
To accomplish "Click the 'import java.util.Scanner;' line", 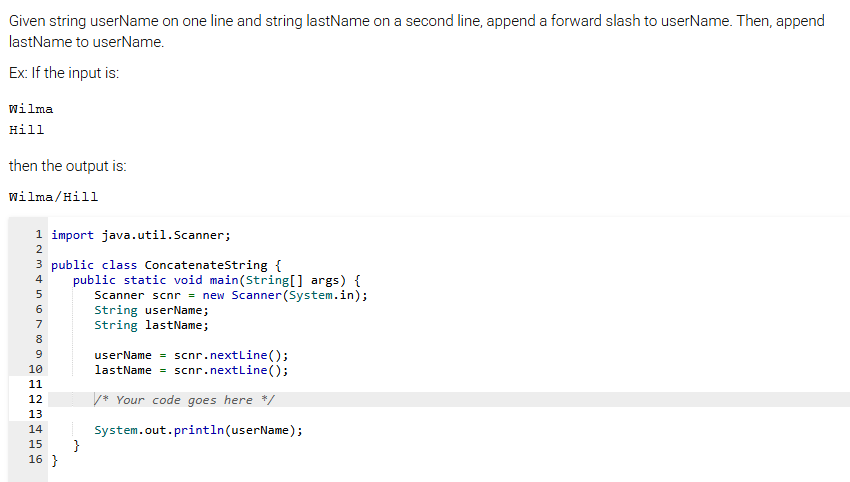I will tap(141, 235).
